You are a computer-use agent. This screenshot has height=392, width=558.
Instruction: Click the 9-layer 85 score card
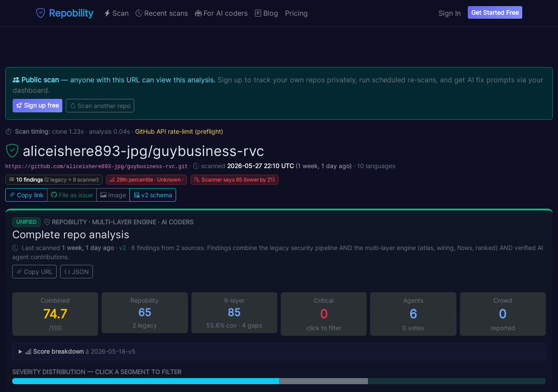[x=234, y=313]
